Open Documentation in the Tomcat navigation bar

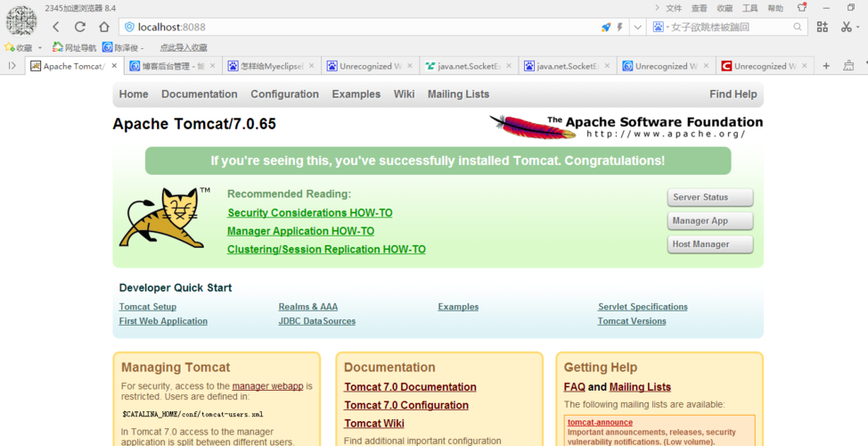point(200,95)
